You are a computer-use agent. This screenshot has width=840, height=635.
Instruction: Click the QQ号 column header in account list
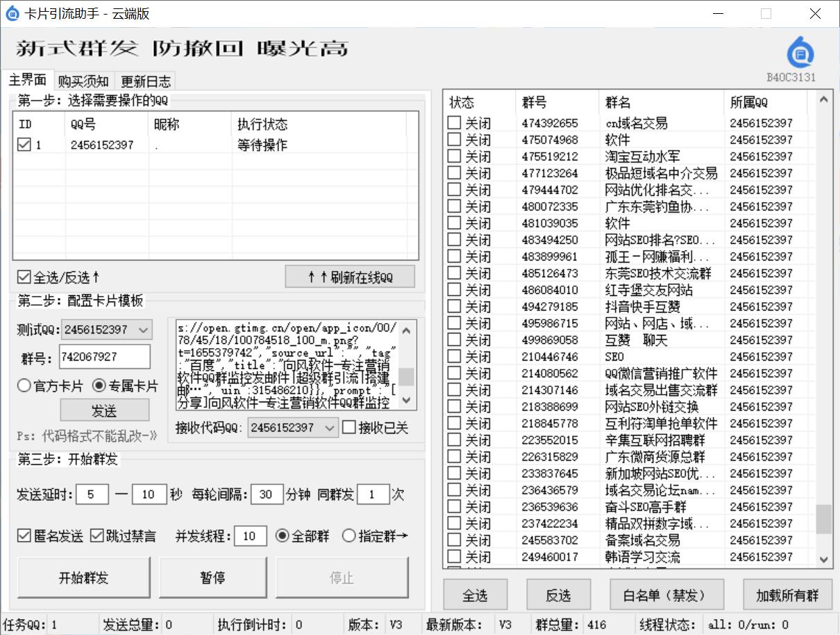click(107, 124)
